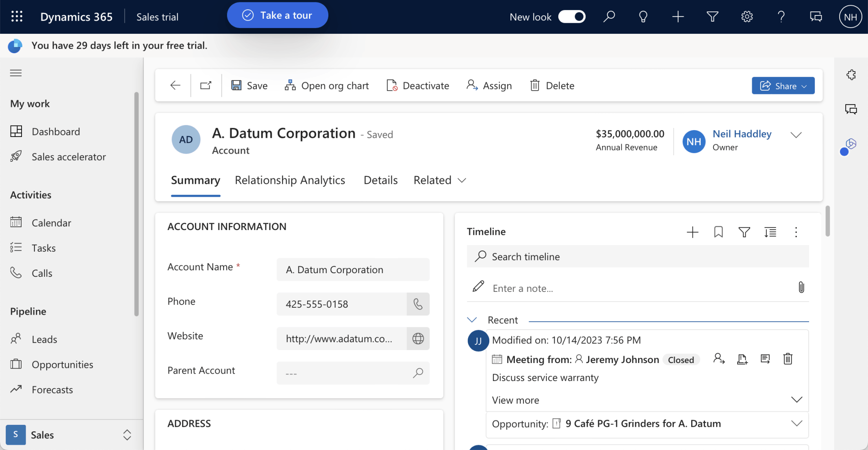This screenshot has width=868, height=450.
Task: Click the app launcher waffle icon
Action: (17, 17)
